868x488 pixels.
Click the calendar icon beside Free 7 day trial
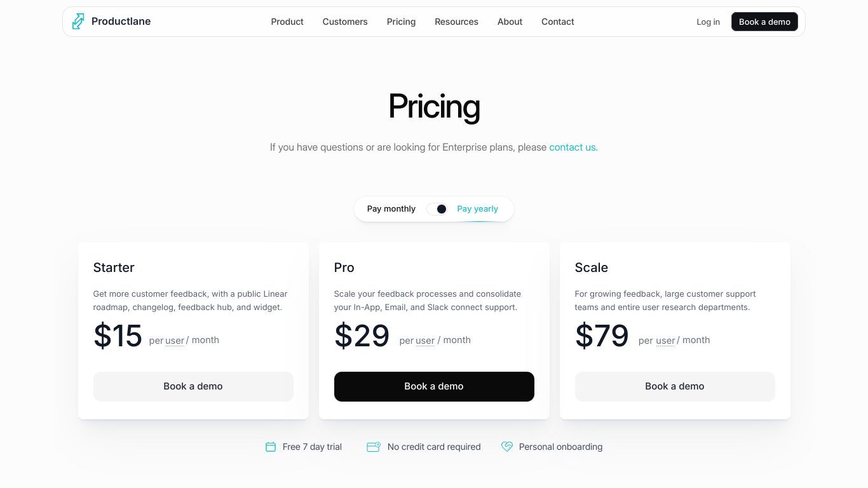(x=271, y=447)
